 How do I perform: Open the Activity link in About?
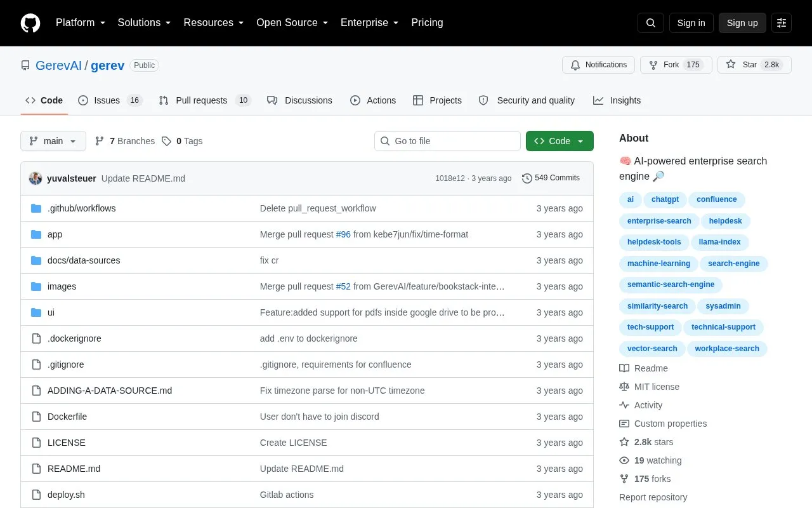coord(641,405)
